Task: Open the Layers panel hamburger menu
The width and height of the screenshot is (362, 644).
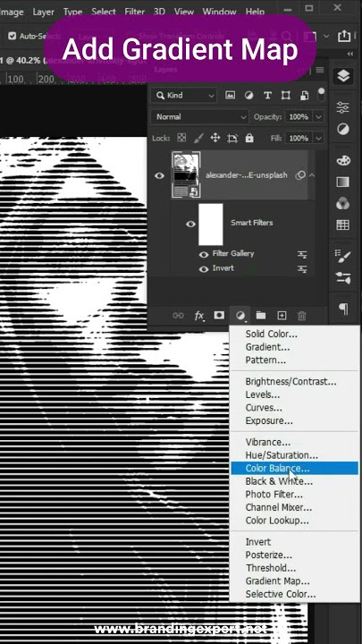Action: coord(320,70)
